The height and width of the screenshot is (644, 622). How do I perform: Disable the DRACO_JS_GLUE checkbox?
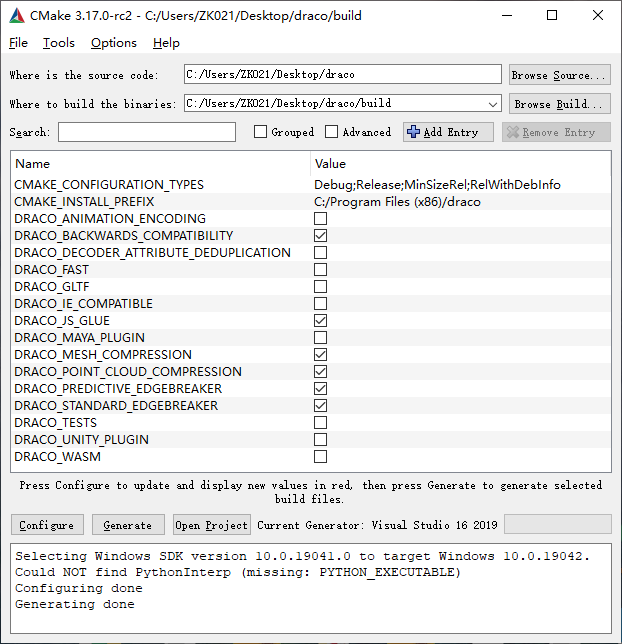pyautogui.click(x=320, y=321)
